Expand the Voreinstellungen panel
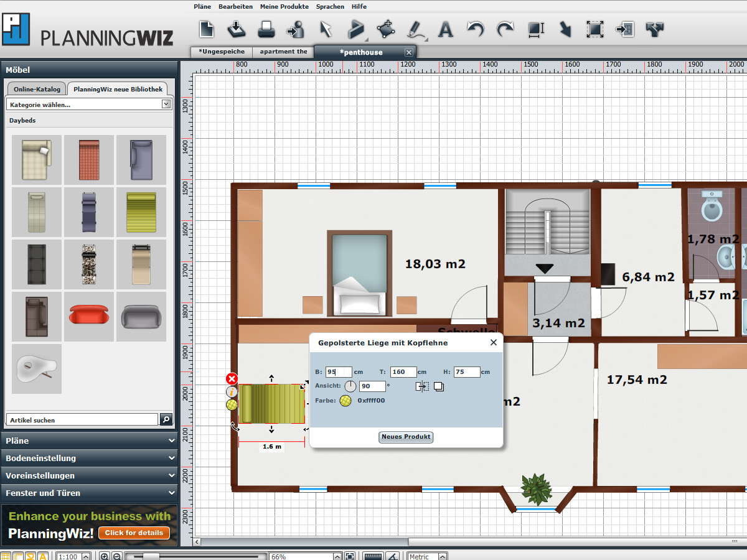This screenshot has height=560, width=747. coord(89,475)
